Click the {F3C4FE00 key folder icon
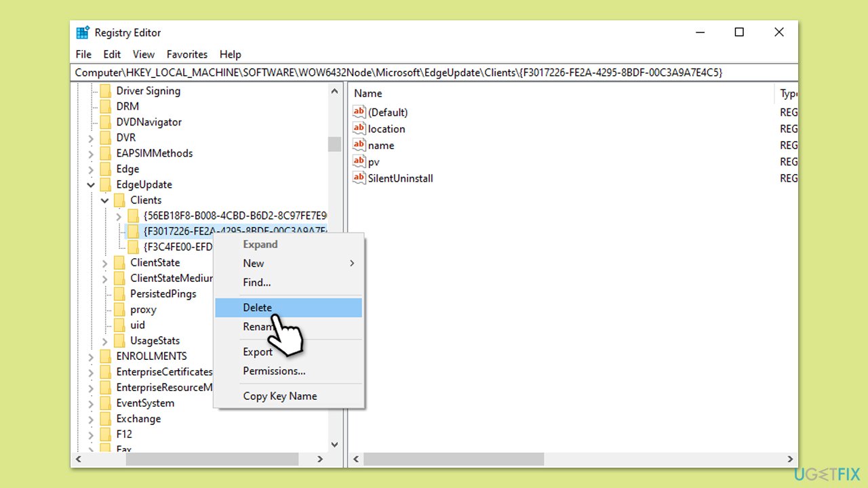868x488 pixels. [x=133, y=247]
